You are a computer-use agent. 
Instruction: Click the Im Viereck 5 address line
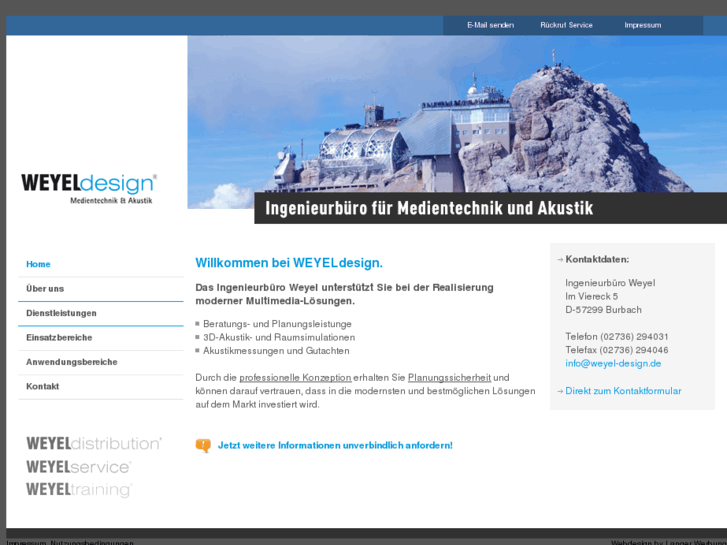(591, 296)
